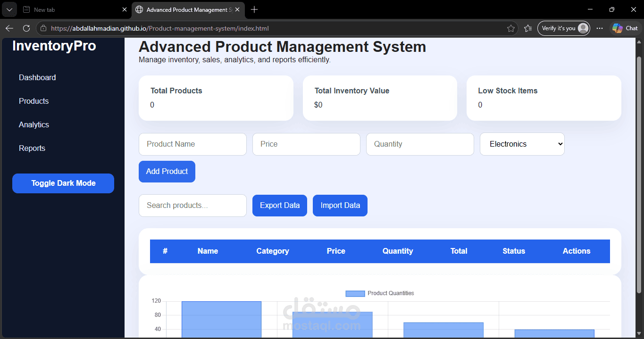Image resolution: width=644 pixels, height=339 pixels.
Task: Go back with the browser back arrow
Action: click(9, 28)
